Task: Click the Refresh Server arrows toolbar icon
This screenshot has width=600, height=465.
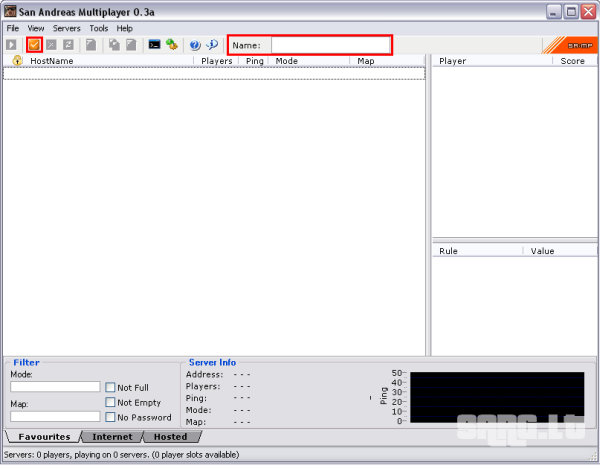Action: click(x=68, y=45)
